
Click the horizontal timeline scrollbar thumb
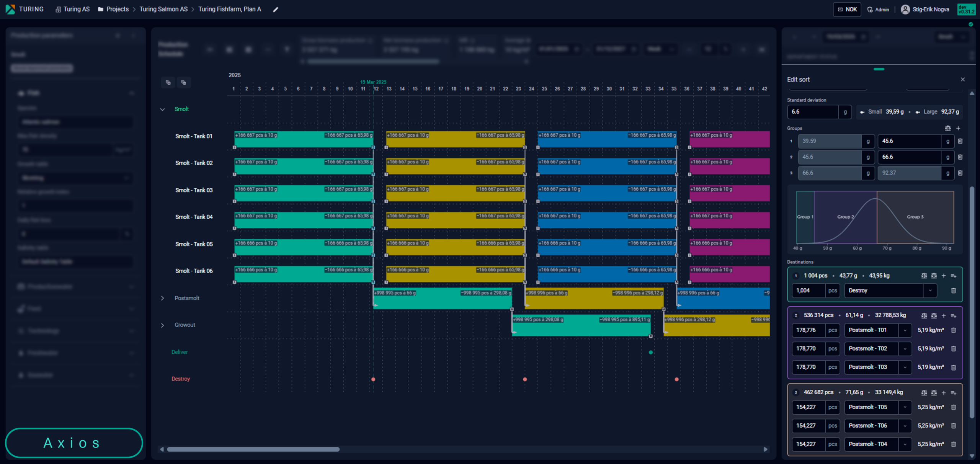coord(253,449)
